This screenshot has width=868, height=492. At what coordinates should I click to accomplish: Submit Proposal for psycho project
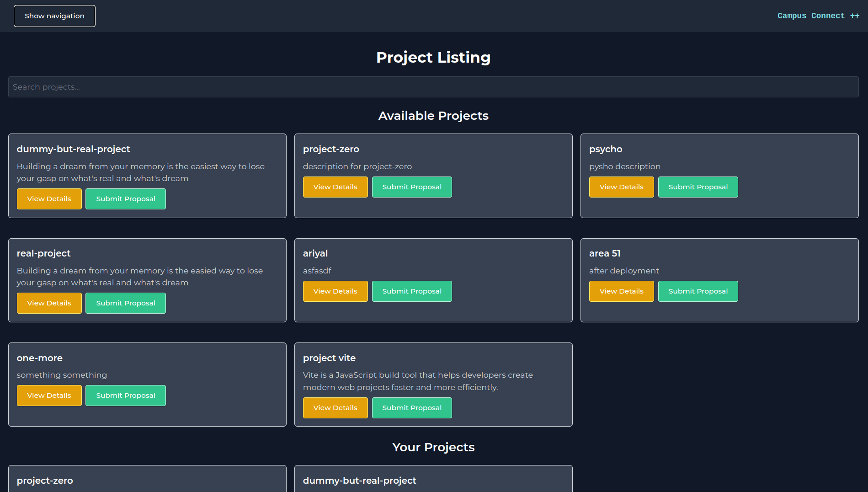coord(698,187)
